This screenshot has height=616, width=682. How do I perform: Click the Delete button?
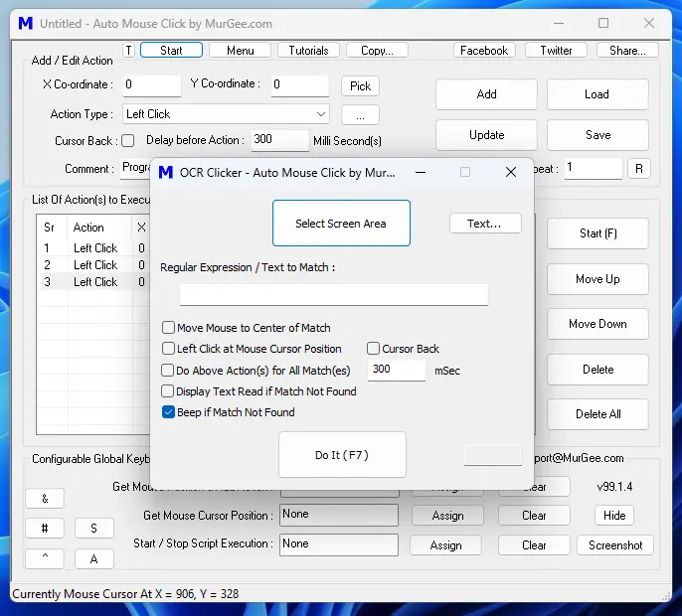click(x=597, y=370)
